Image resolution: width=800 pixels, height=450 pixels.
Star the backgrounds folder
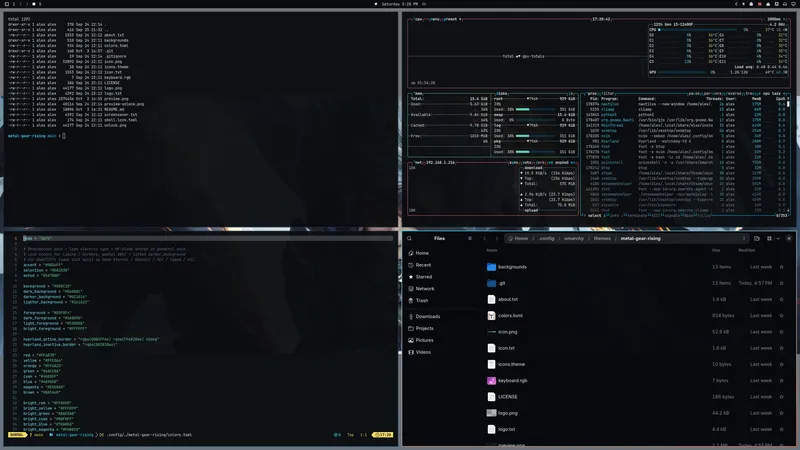pyautogui.click(x=781, y=267)
